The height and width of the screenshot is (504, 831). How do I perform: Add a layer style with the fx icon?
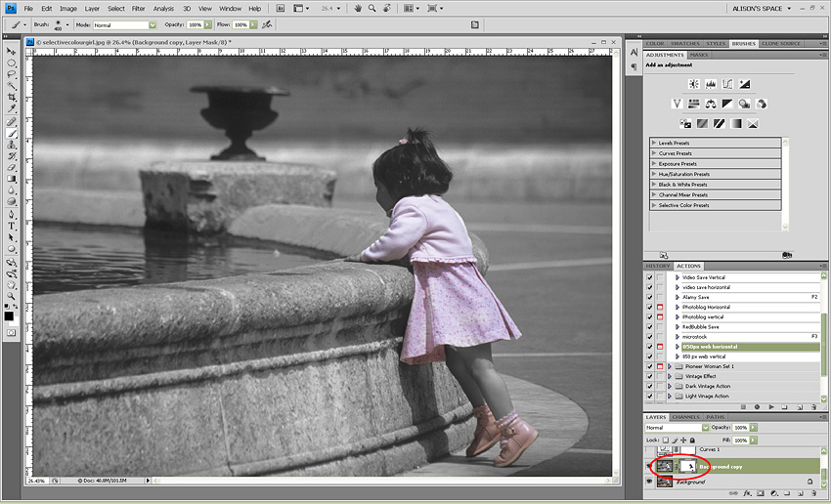coord(747,493)
